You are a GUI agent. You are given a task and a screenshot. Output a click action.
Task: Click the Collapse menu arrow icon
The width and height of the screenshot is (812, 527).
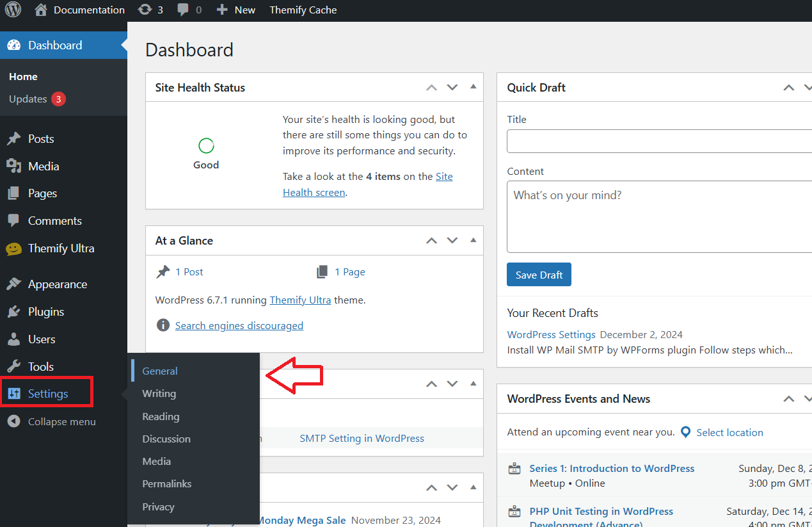pos(13,421)
